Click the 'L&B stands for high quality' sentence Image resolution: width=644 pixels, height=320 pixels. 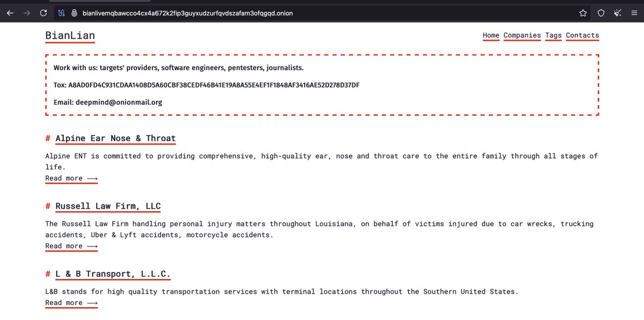(x=282, y=292)
